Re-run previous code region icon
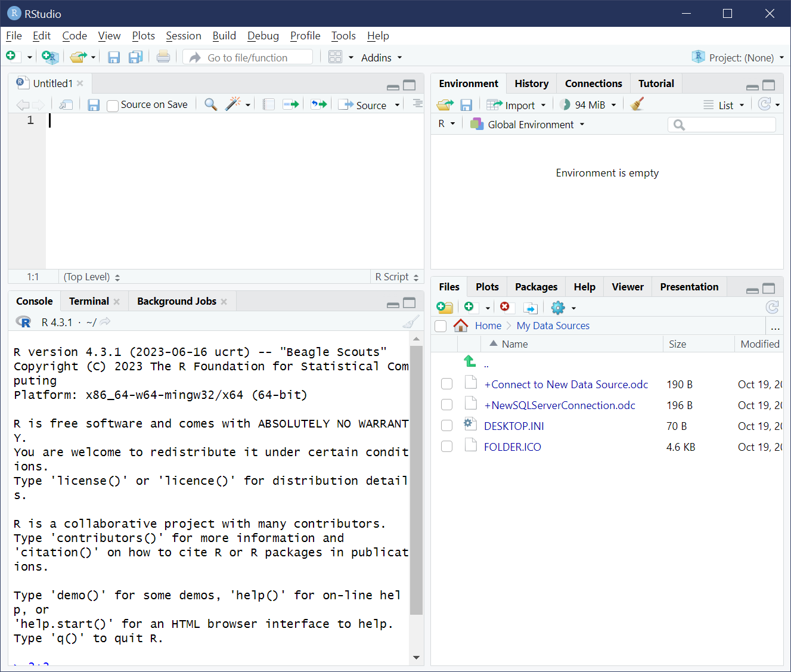This screenshot has width=791, height=672. (x=319, y=104)
